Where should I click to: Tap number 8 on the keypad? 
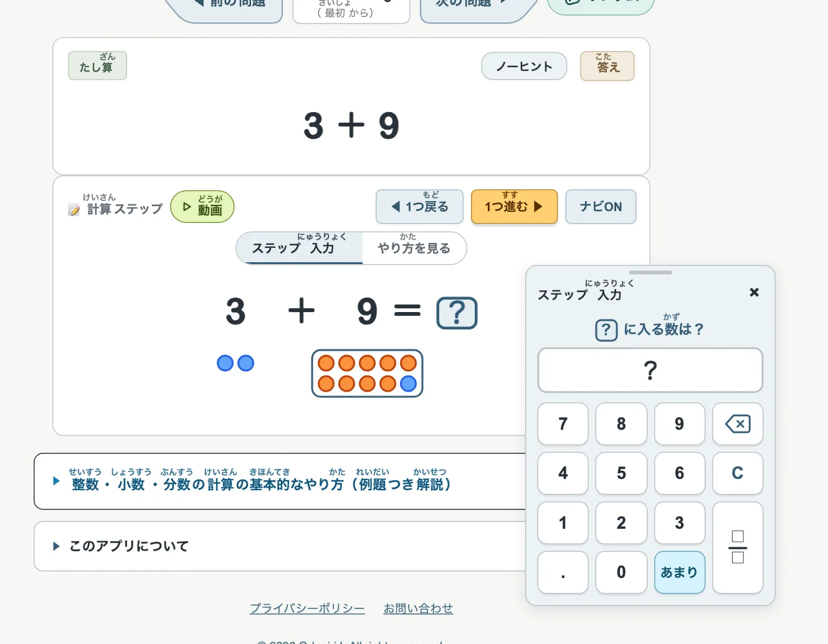coord(621,424)
